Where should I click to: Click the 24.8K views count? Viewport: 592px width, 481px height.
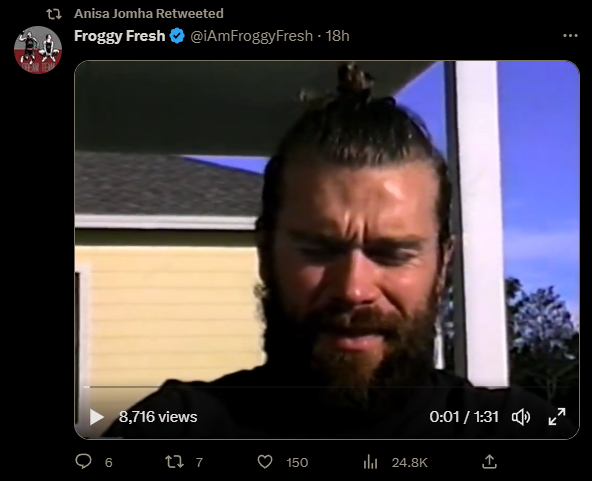pyautogui.click(x=409, y=462)
